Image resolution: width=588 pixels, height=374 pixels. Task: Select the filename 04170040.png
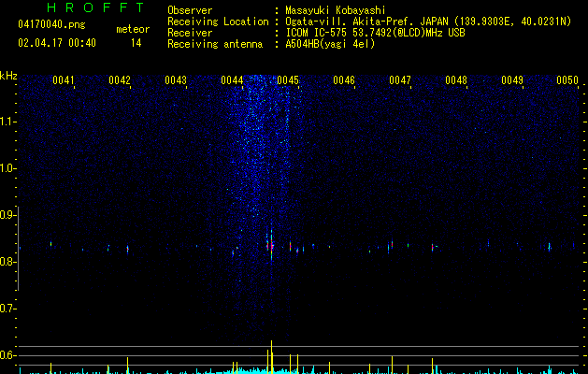click(x=51, y=25)
